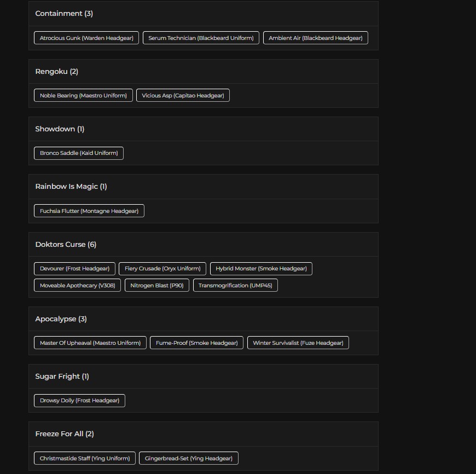Click Transmogrification (UMP45) chip
This screenshot has height=474, width=476.
tap(235, 285)
